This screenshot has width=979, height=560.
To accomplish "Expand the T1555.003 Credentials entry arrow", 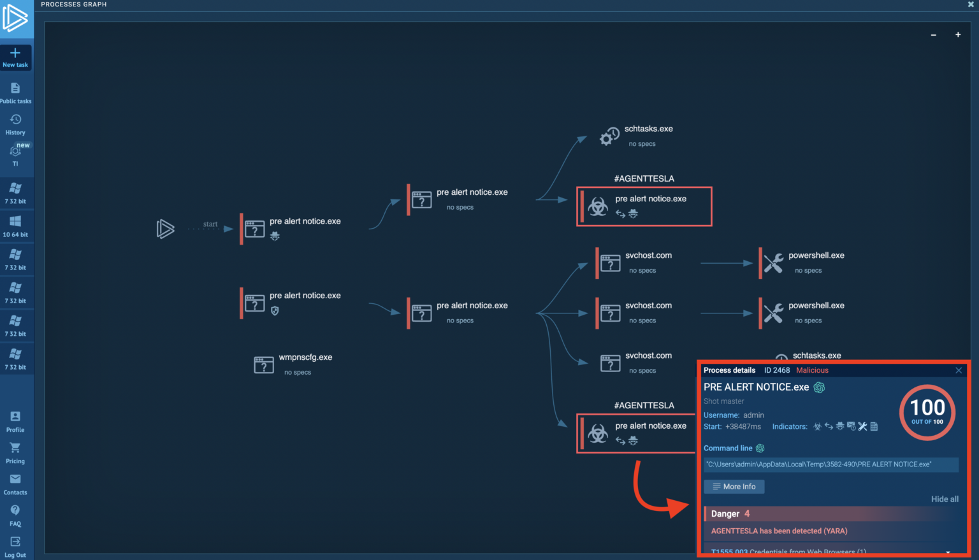I will click(948, 552).
